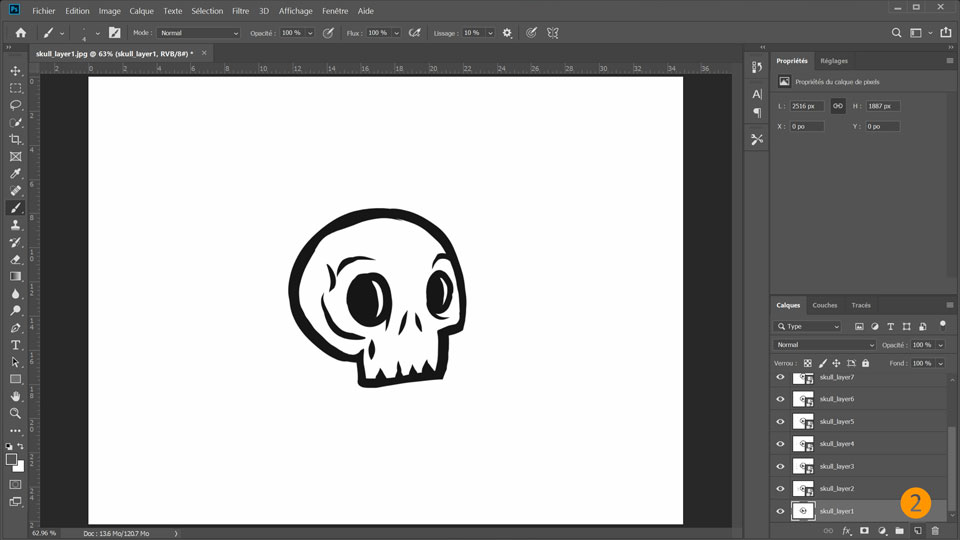Viewport: 960px width, 540px height.
Task: Select the skull_layer3 layer thumbnail
Action: click(x=802, y=466)
